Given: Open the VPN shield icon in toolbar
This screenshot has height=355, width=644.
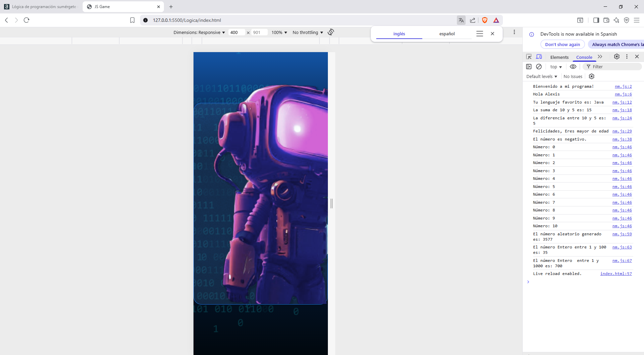Looking at the screenshot, I should (x=627, y=20).
